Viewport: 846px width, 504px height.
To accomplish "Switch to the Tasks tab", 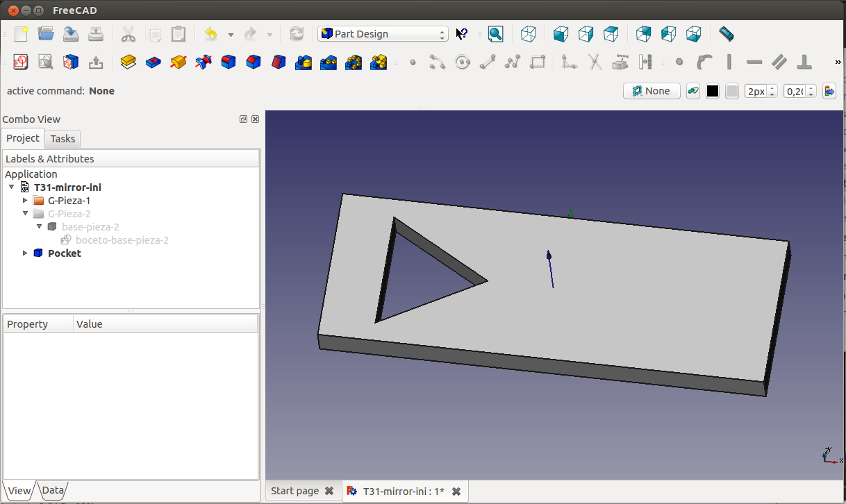I will 63,139.
